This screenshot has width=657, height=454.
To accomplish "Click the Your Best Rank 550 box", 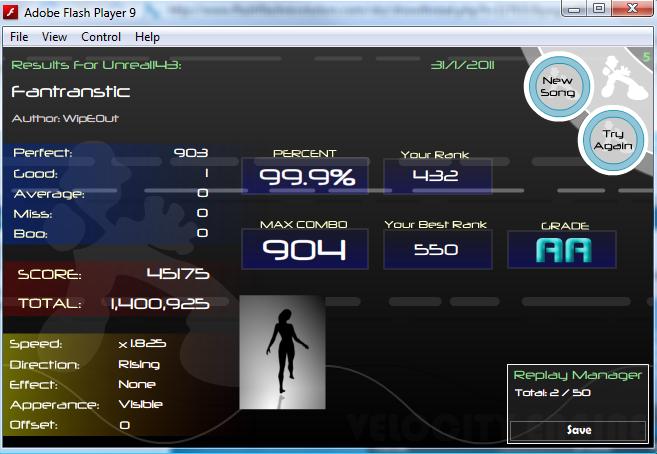I will pos(437,250).
